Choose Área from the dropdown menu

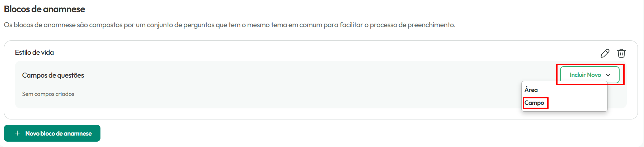pyautogui.click(x=531, y=90)
